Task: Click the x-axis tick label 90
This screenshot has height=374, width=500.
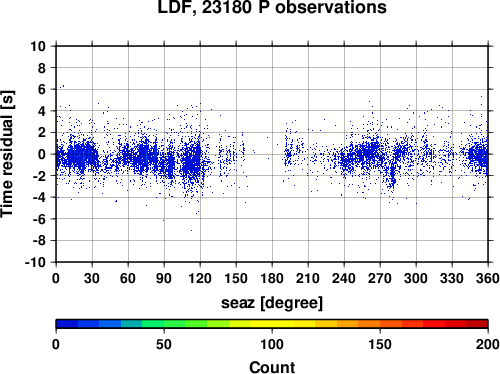Action: (164, 278)
